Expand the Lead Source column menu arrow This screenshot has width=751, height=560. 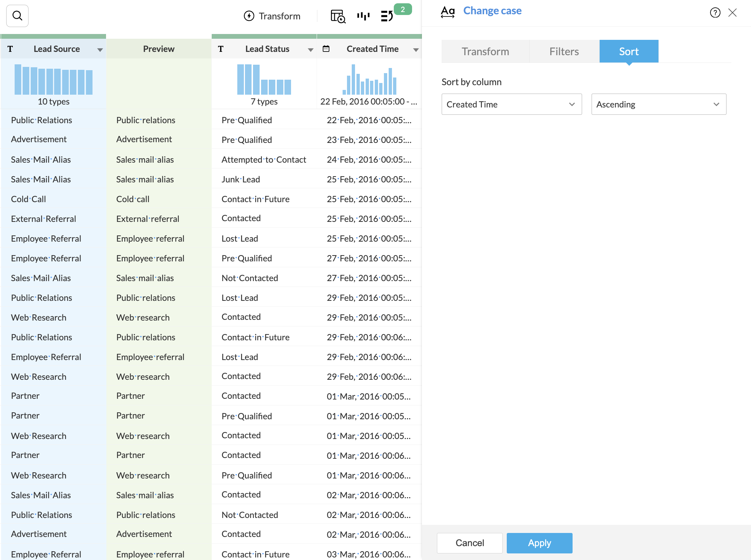pyautogui.click(x=100, y=50)
